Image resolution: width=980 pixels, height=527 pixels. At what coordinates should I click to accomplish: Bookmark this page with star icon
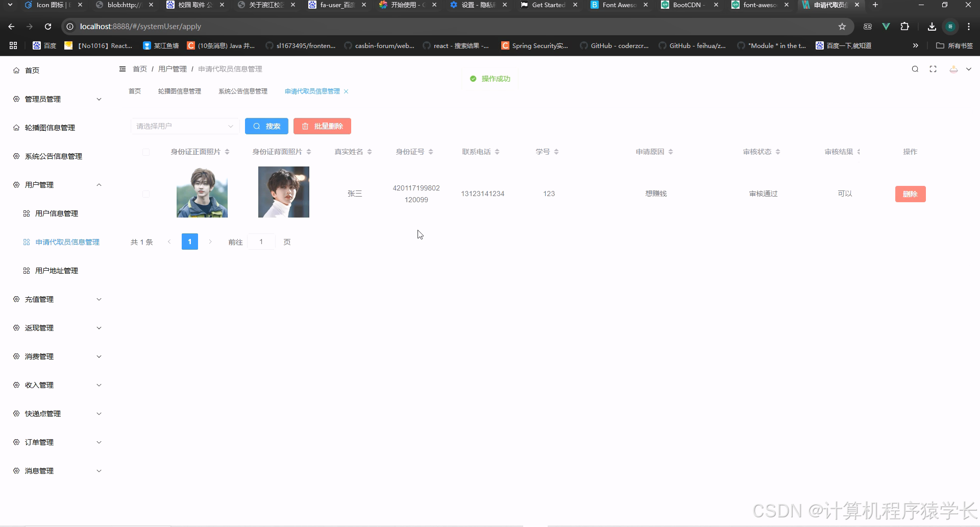pyautogui.click(x=842, y=27)
